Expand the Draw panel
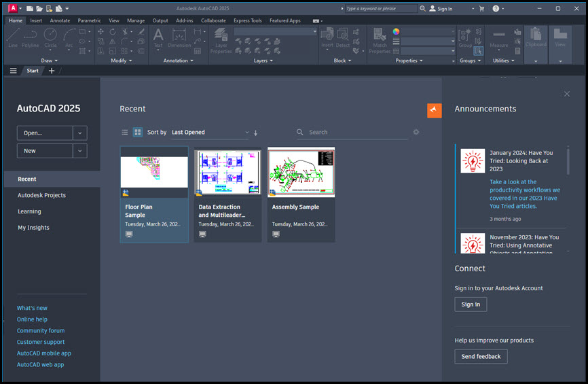 pyautogui.click(x=50, y=60)
